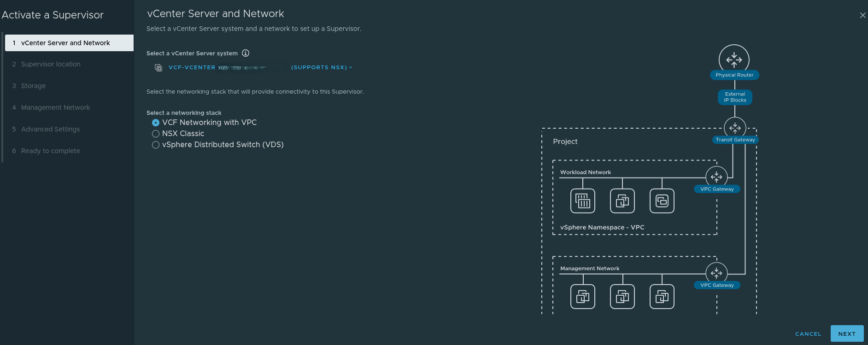Select vSphere Distributed Switch (VDS) option

pos(156,145)
